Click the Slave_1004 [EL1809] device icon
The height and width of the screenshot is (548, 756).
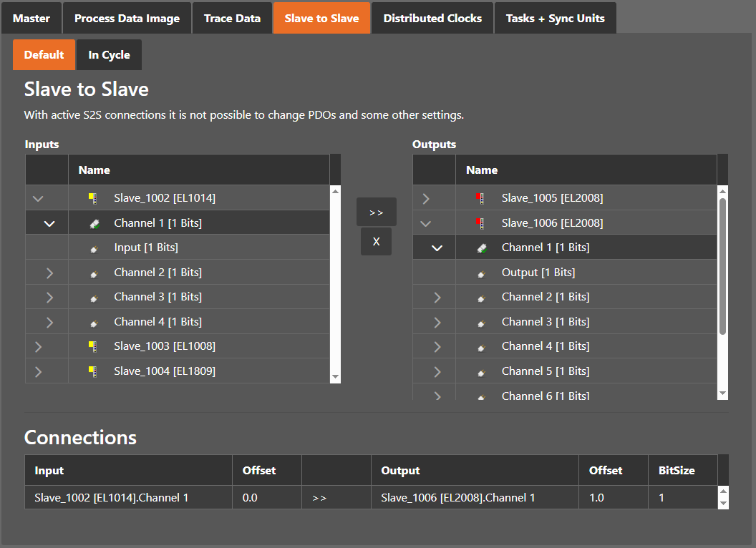[x=92, y=371]
